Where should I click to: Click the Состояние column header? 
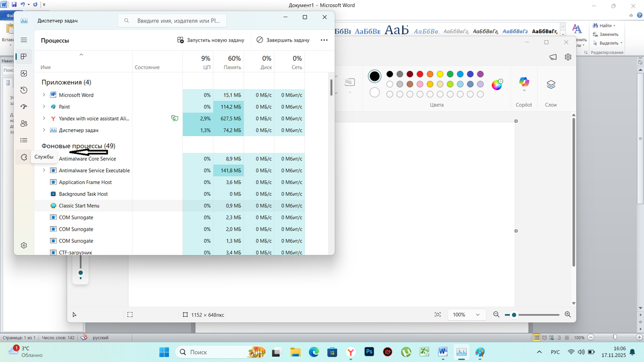point(157,62)
